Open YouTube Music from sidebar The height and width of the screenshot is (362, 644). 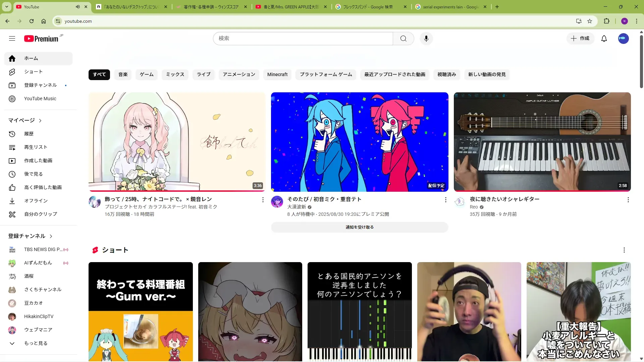40,99
